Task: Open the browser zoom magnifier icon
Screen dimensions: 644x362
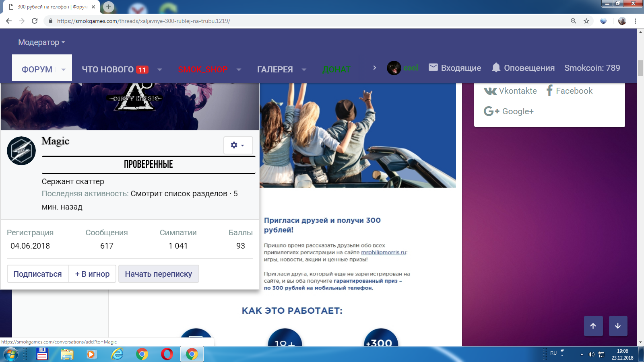Action: (x=574, y=21)
